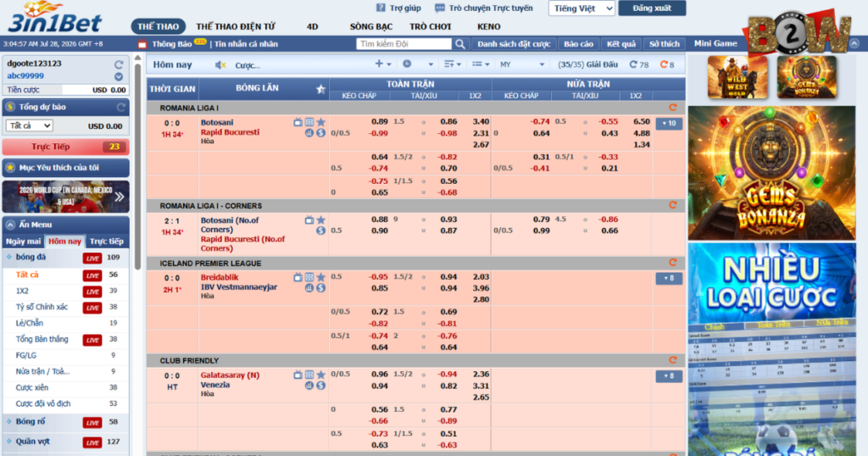Open the KENO menu item
Viewport: 868px width, 456px height.
click(x=489, y=26)
